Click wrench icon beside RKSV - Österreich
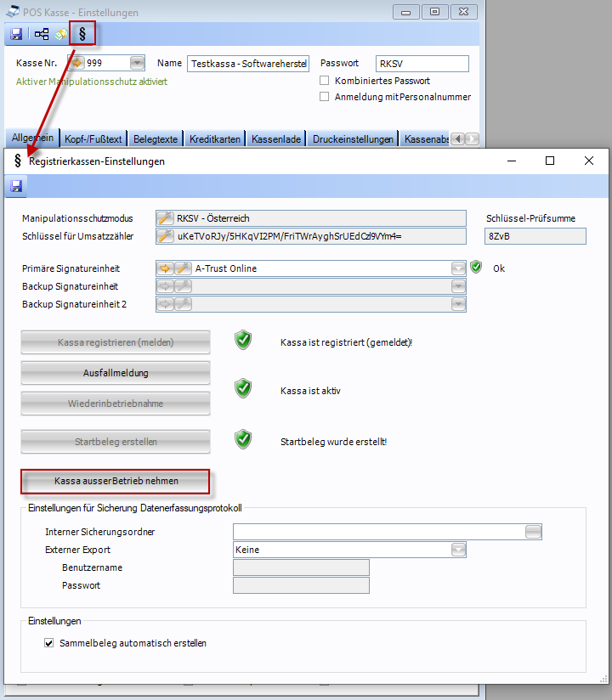This screenshot has width=612, height=700. [166, 218]
